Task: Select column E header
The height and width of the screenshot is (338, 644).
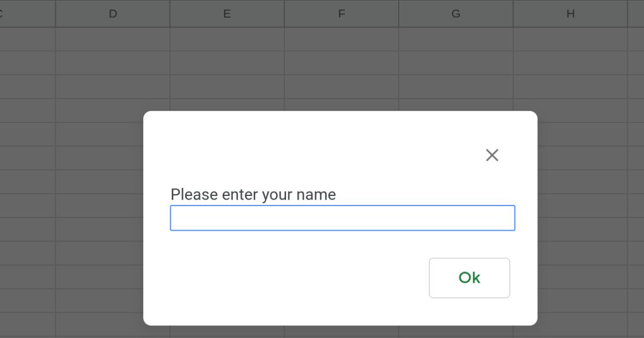Action: coord(226,14)
